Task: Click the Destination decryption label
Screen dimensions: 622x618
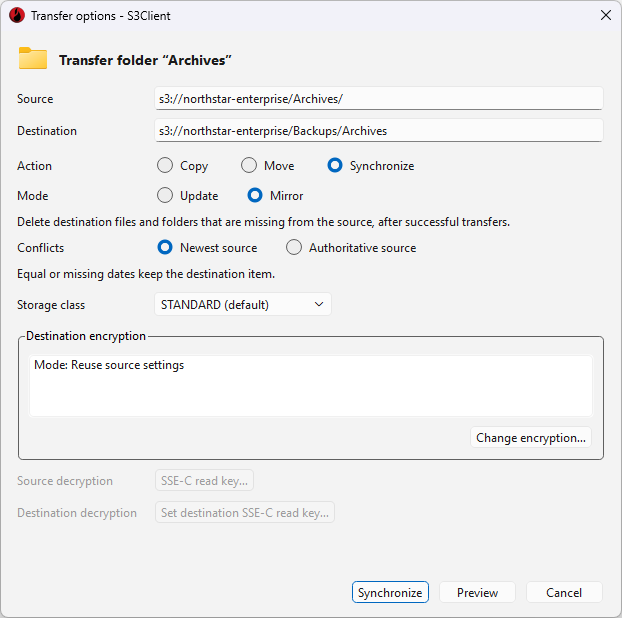Action: click(77, 512)
